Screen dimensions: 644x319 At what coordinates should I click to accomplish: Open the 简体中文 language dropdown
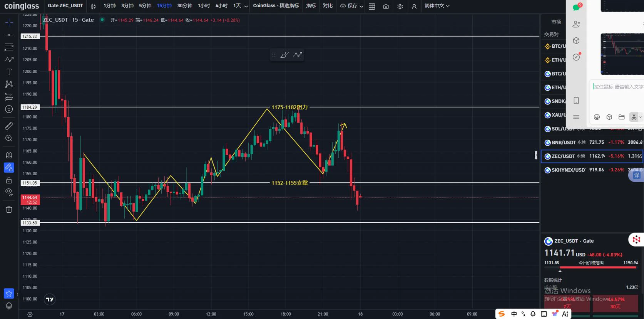pyautogui.click(x=437, y=6)
